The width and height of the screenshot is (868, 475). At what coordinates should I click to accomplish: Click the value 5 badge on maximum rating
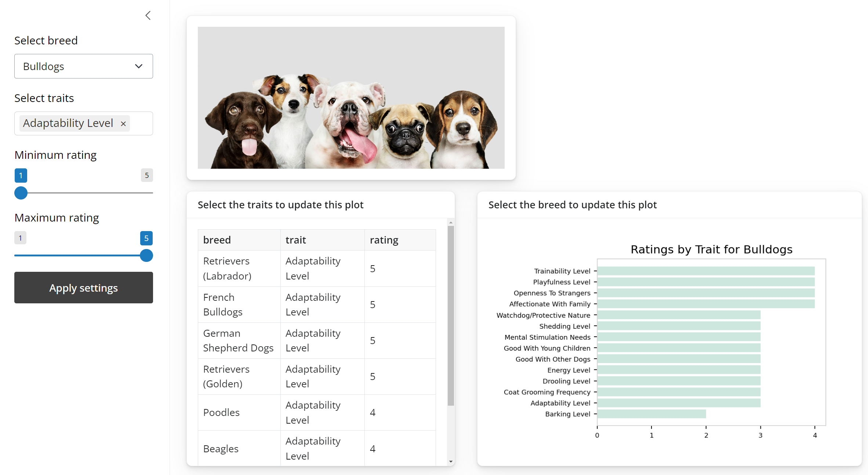coord(146,238)
